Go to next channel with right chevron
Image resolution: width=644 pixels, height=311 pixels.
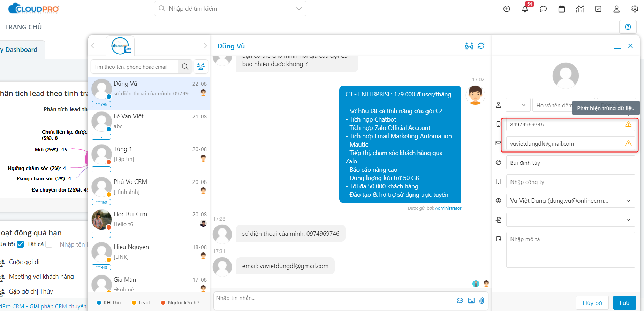tap(205, 46)
